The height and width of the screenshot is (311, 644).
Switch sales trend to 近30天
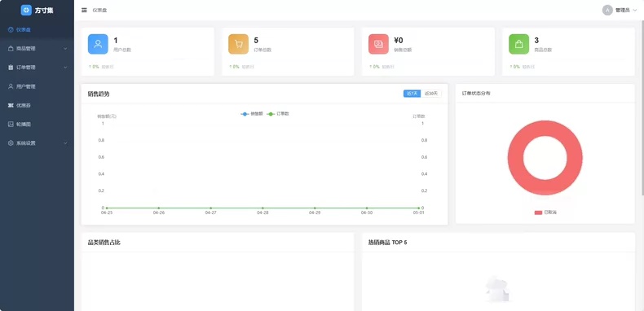pyautogui.click(x=431, y=94)
